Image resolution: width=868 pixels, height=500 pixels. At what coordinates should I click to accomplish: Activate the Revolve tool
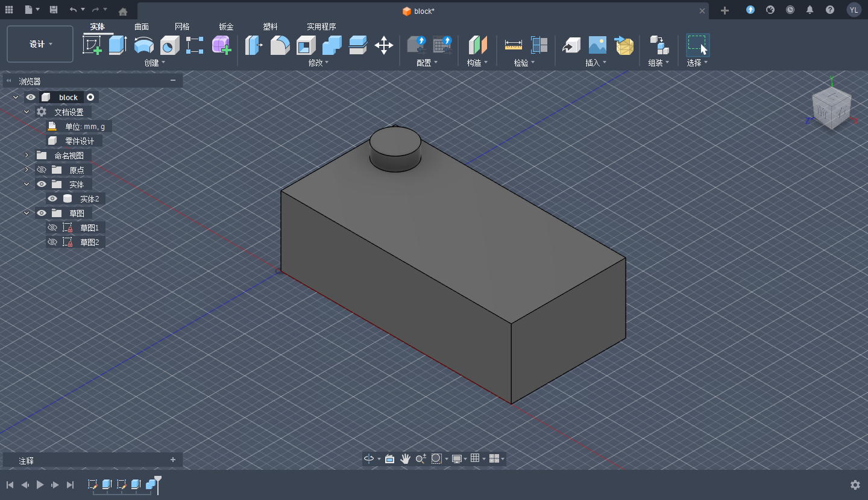[x=143, y=45]
